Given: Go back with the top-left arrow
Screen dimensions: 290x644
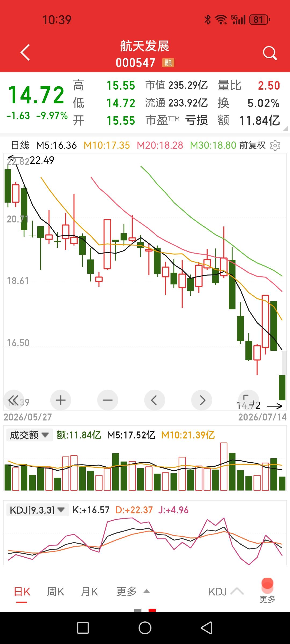Looking at the screenshot, I should pyautogui.click(x=25, y=53).
